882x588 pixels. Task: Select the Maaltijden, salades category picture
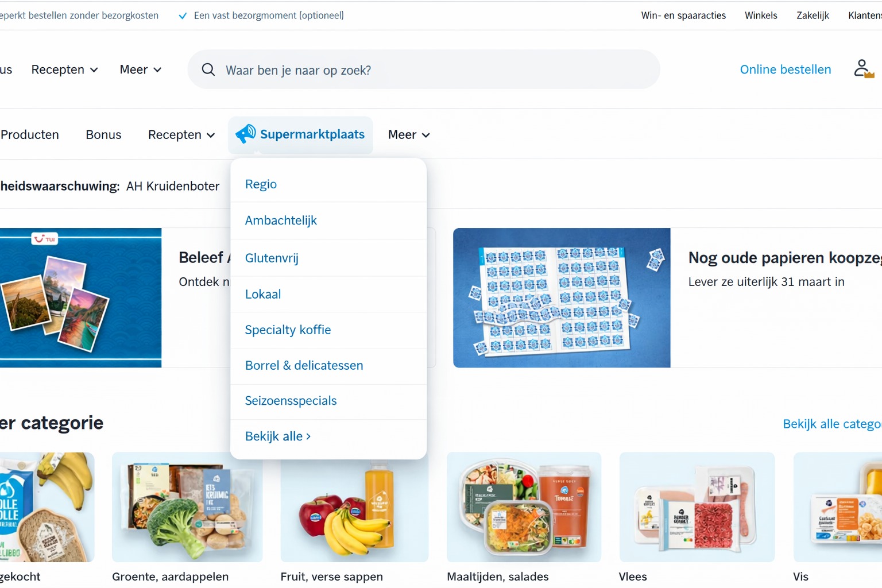[x=524, y=507]
